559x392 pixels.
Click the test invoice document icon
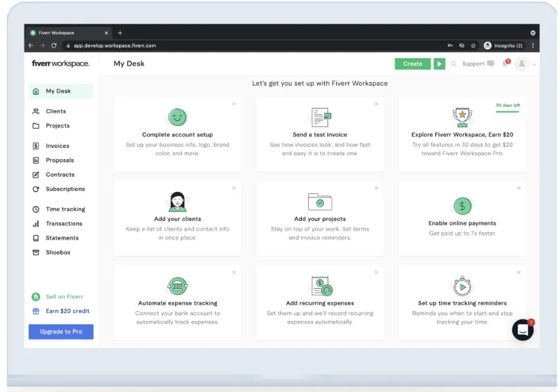tap(320, 117)
